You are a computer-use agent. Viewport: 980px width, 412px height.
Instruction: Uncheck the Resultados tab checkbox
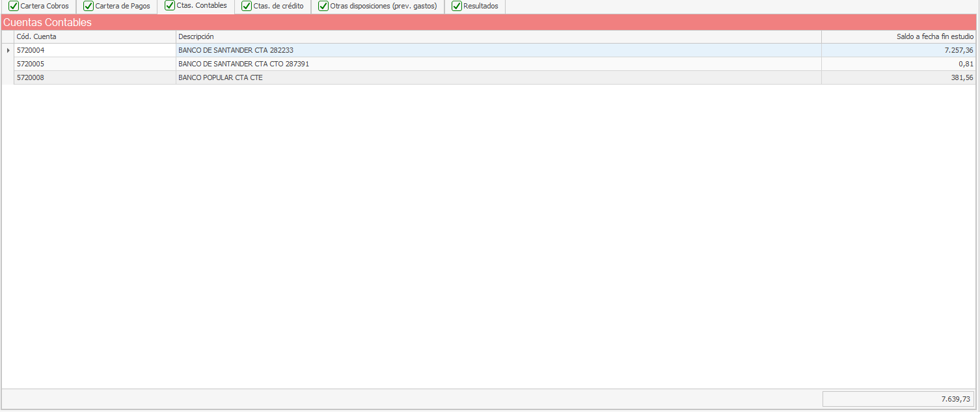point(457,6)
